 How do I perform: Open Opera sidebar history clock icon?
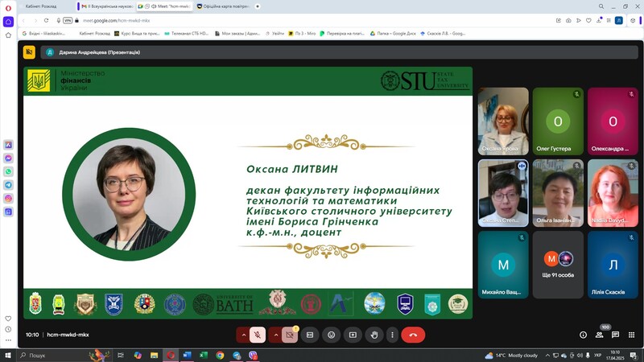pyautogui.click(x=8, y=329)
